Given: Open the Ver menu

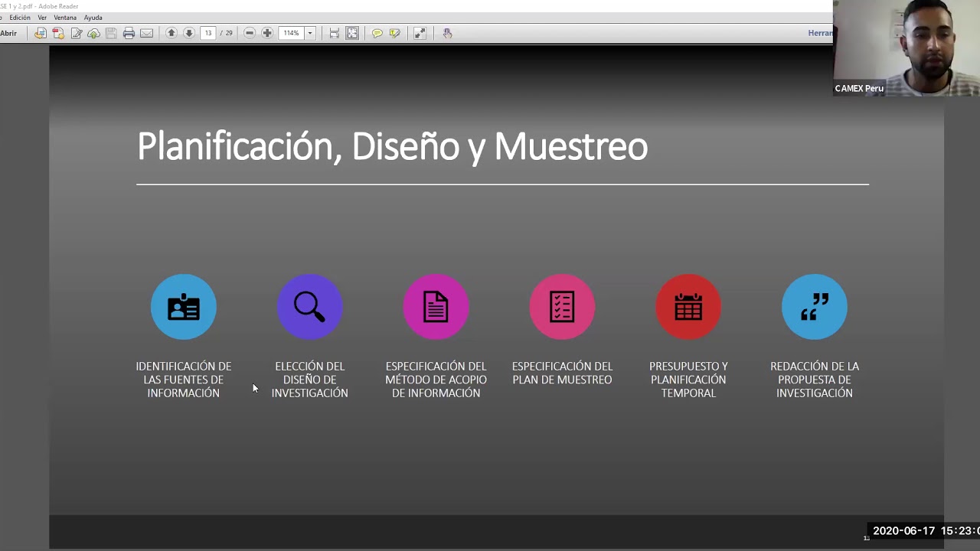Looking at the screenshot, I should coord(42,18).
